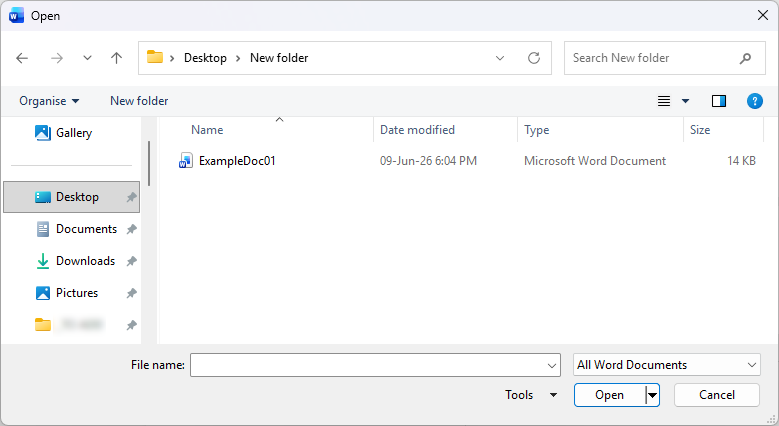779x426 pixels.
Task: Click the Word icon in title bar
Action: 16,16
